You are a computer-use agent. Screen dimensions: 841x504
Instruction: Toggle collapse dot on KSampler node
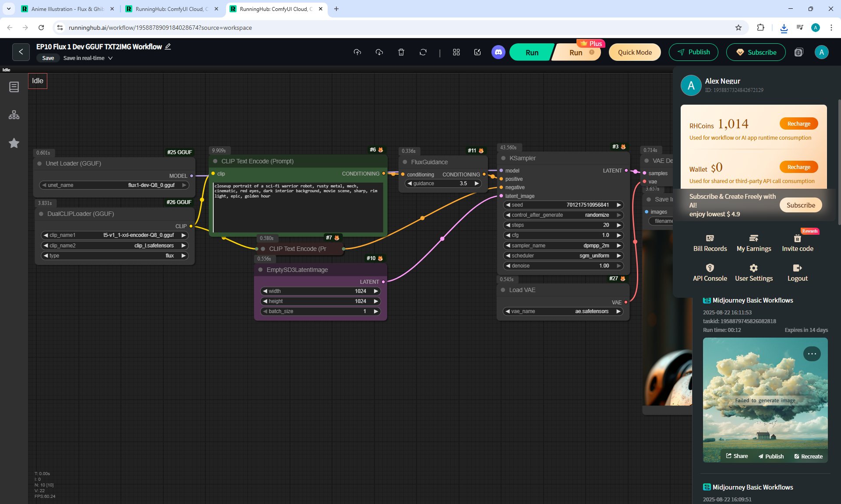(x=503, y=158)
